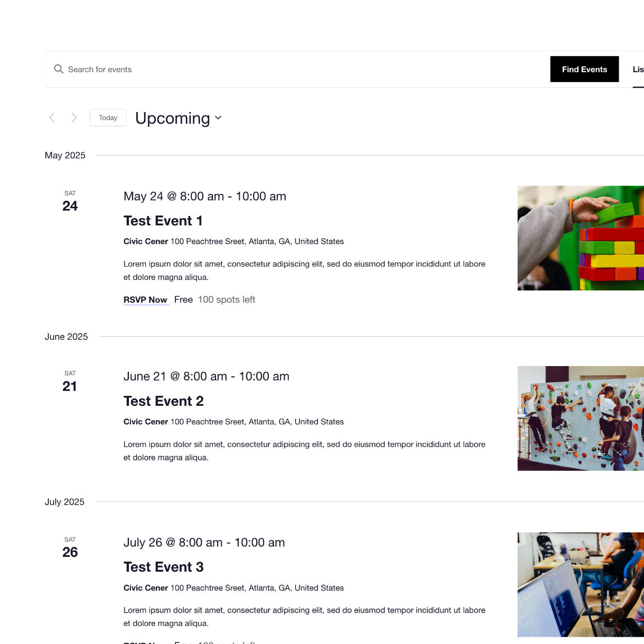Click the chevron beside Upcoming

217,119
